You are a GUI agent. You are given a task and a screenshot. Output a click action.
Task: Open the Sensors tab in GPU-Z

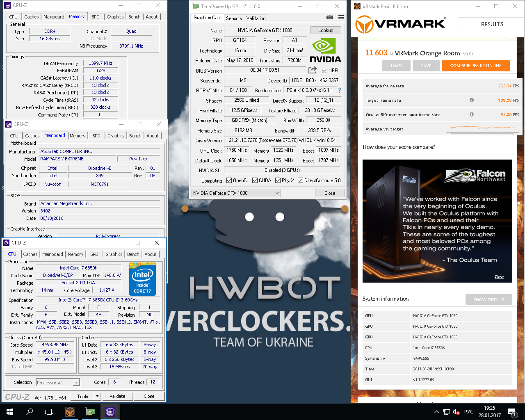pos(234,18)
